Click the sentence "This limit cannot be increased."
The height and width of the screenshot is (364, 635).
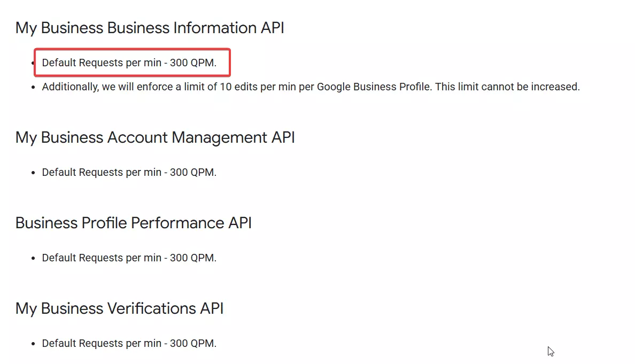(507, 87)
